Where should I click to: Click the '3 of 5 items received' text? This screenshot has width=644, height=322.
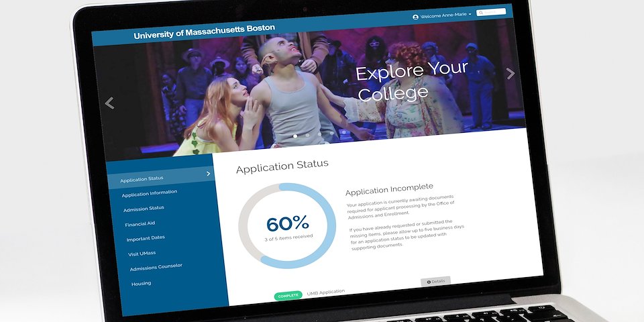[x=288, y=237]
